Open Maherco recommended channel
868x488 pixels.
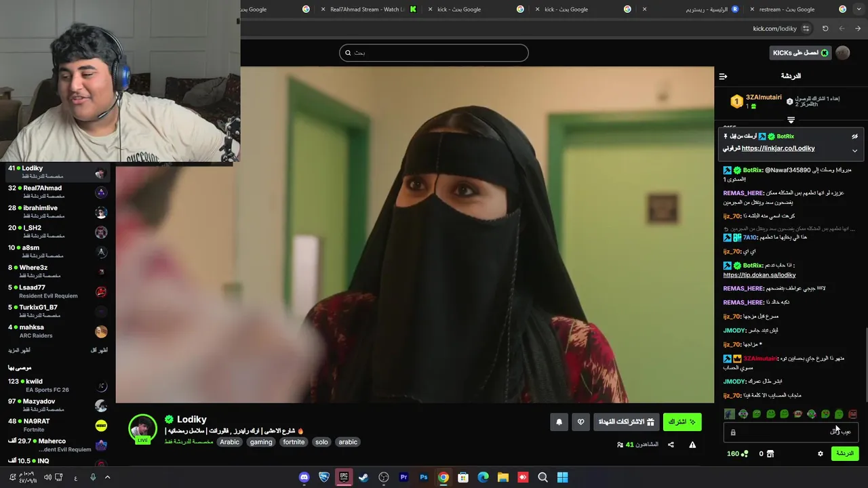[x=58, y=445]
